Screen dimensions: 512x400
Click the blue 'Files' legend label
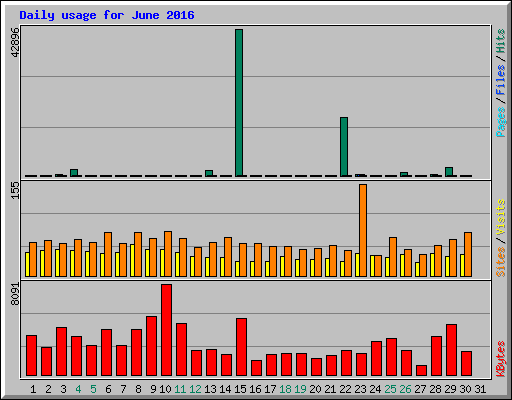coord(501,80)
